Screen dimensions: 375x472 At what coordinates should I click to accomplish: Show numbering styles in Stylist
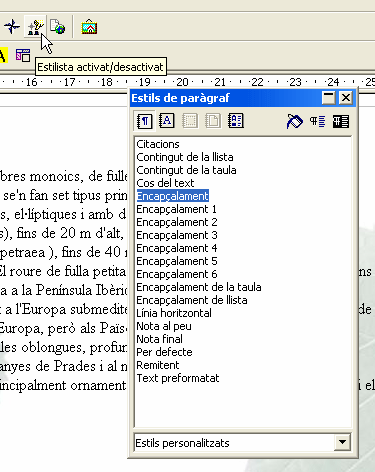[236, 121]
